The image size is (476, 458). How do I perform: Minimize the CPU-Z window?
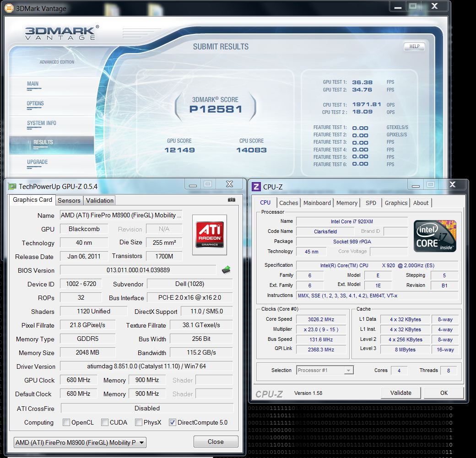[x=416, y=185]
